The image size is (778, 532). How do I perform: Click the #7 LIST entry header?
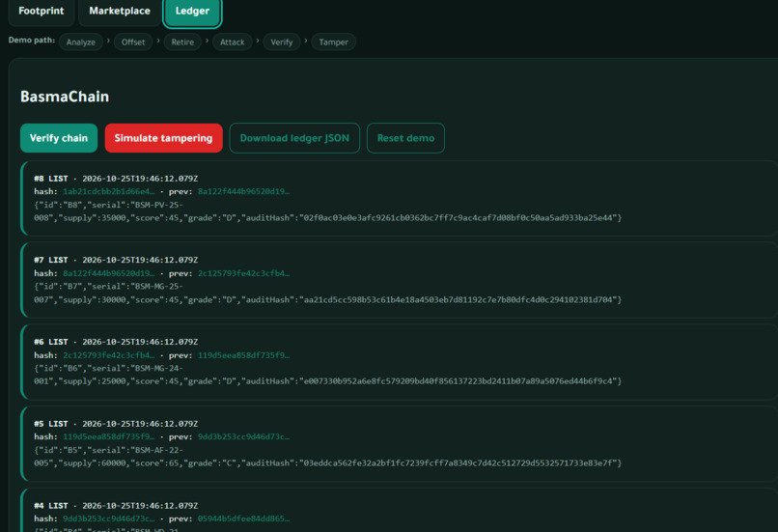click(x=116, y=260)
